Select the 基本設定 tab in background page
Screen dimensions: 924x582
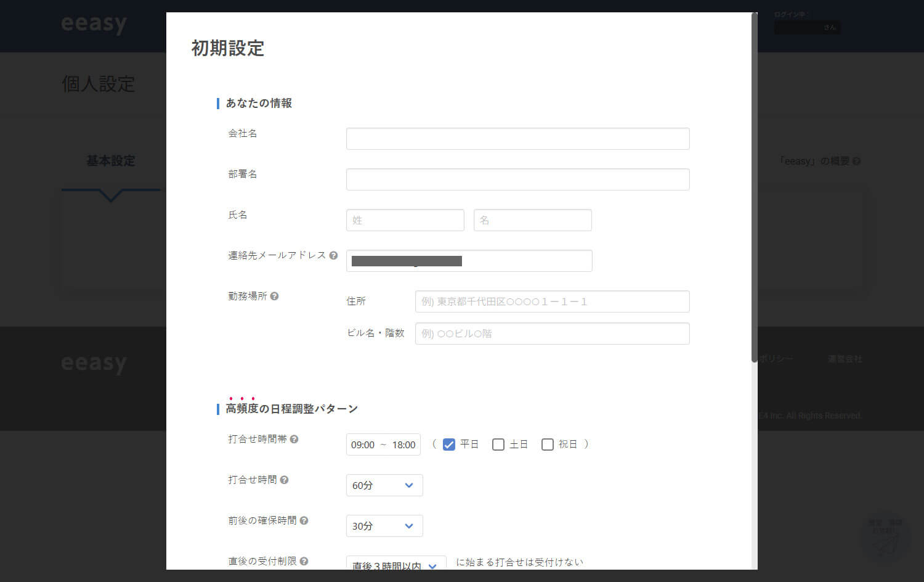pos(111,161)
